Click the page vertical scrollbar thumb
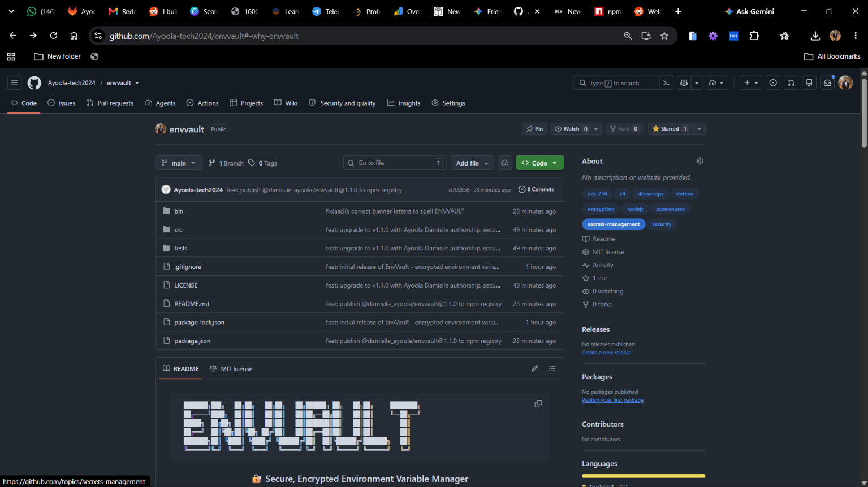This screenshot has width=868, height=487. pos(864,113)
